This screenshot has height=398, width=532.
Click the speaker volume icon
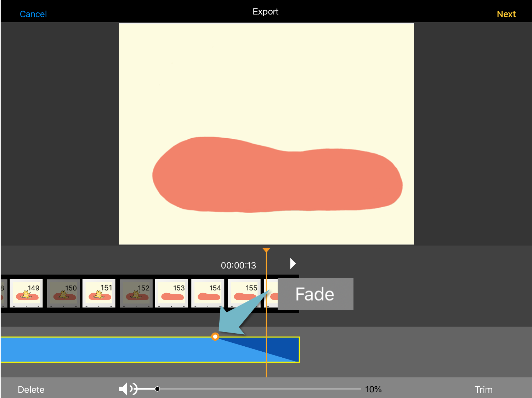(127, 389)
